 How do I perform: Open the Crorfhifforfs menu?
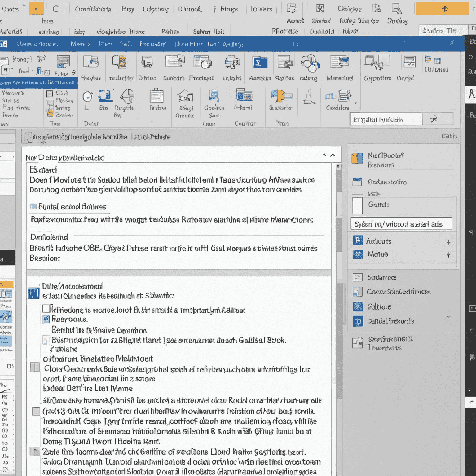(x=93, y=9)
